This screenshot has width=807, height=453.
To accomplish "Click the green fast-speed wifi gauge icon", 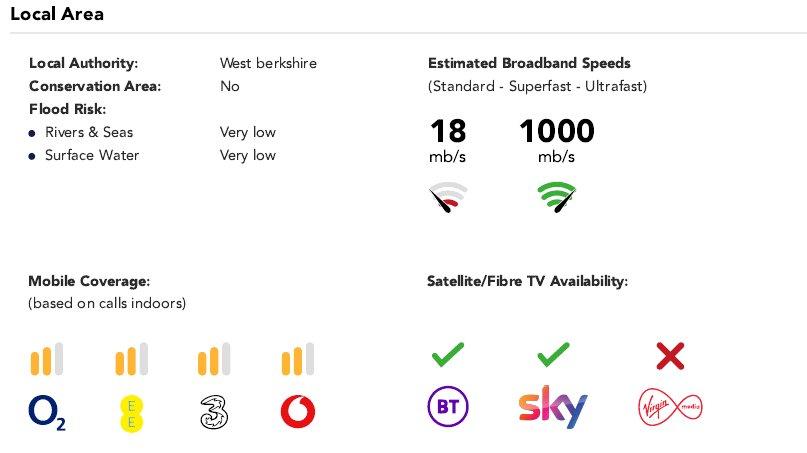I will point(556,197).
